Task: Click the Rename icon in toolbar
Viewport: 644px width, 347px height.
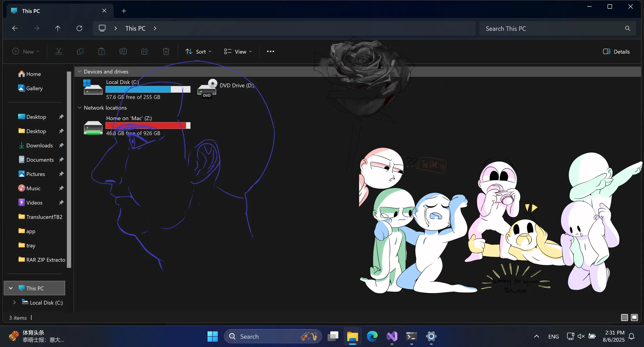Action: click(x=123, y=51)
